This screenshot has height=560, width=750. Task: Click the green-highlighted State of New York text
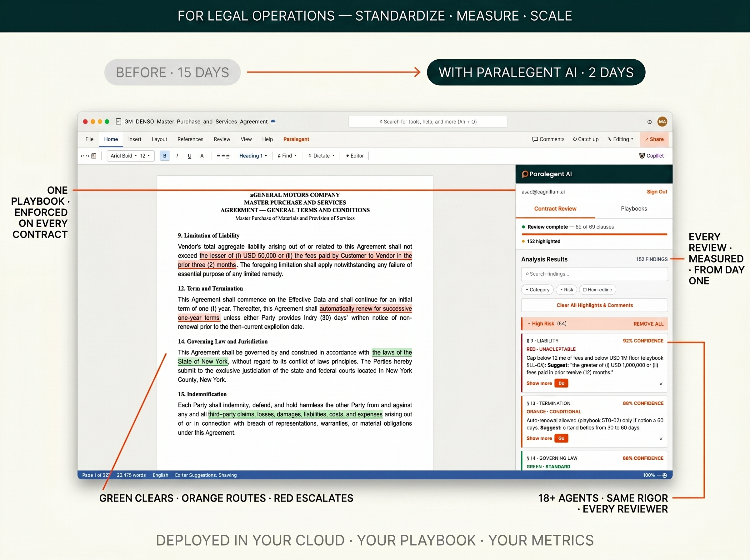203,362
